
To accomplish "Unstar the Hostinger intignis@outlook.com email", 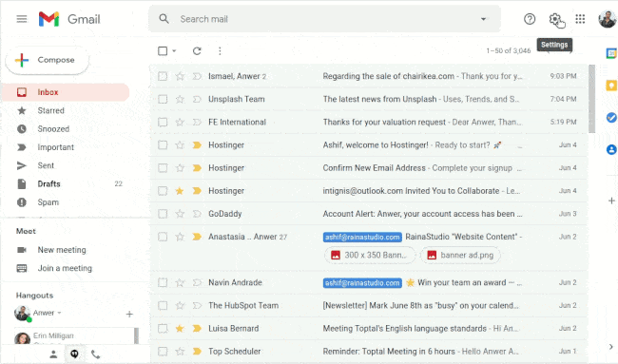I will 180,191.
